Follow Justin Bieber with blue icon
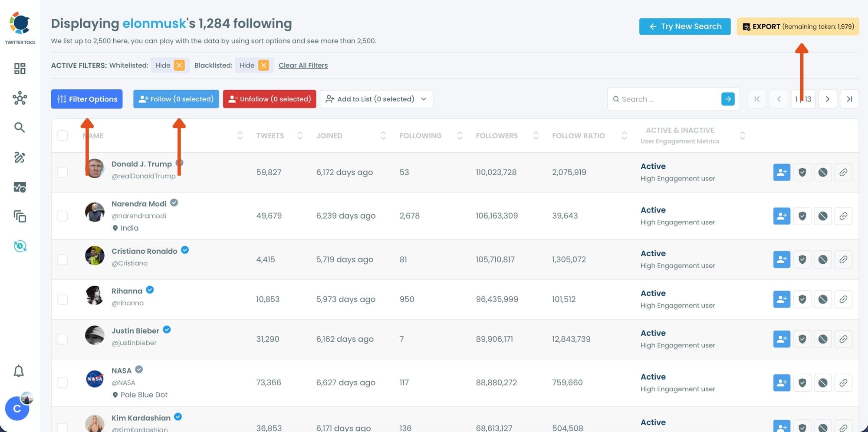The height and width of the screenshot is (432, 868). (x=782, y=339)
